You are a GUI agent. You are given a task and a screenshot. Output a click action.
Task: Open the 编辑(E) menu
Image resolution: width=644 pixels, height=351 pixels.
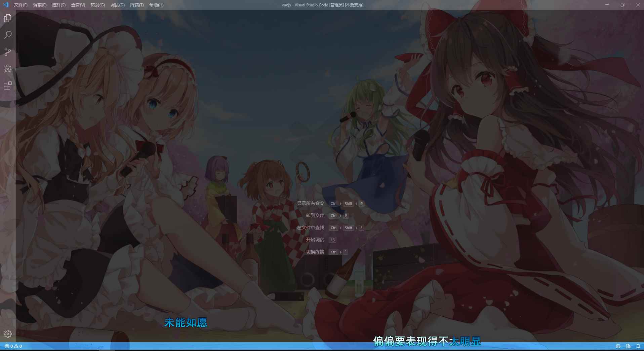point(40,5)
